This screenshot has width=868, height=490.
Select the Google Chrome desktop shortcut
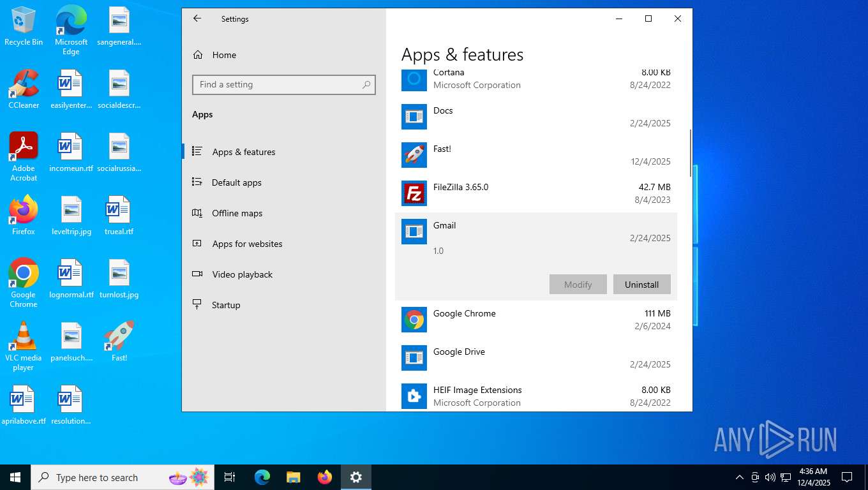point(24,283)
